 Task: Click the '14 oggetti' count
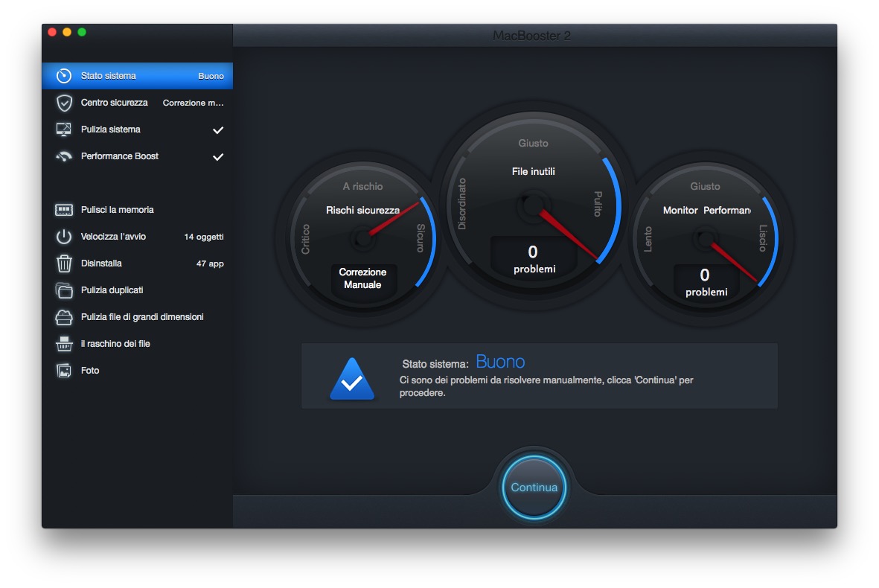coord(204,237)
